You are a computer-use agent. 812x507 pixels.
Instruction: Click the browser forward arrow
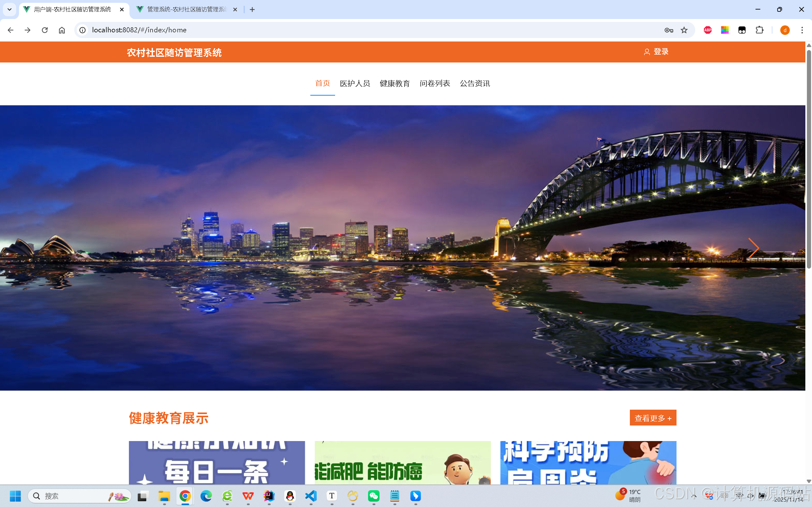pos(28,30)
